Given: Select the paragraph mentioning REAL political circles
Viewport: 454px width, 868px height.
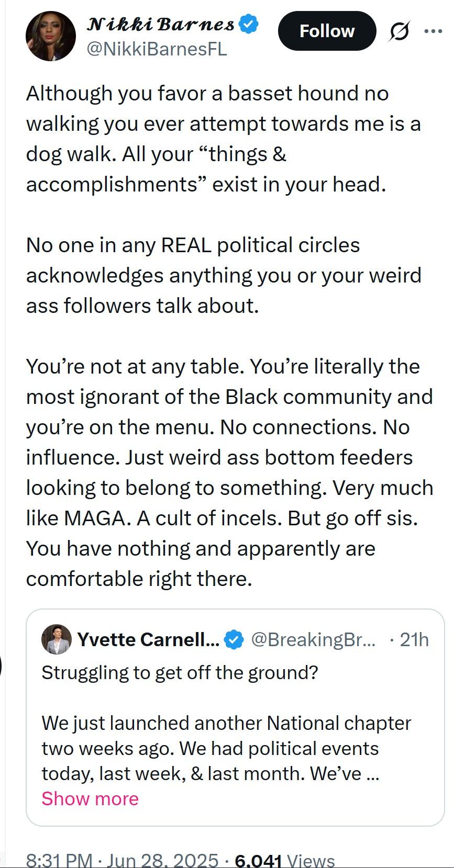Looking at the screenshot, I should [x=224, y=275].
